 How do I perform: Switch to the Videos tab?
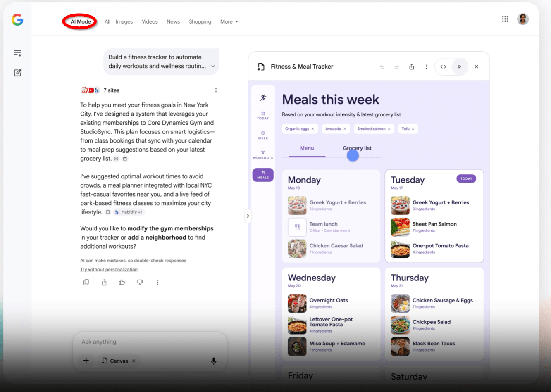tap(150, 22)
